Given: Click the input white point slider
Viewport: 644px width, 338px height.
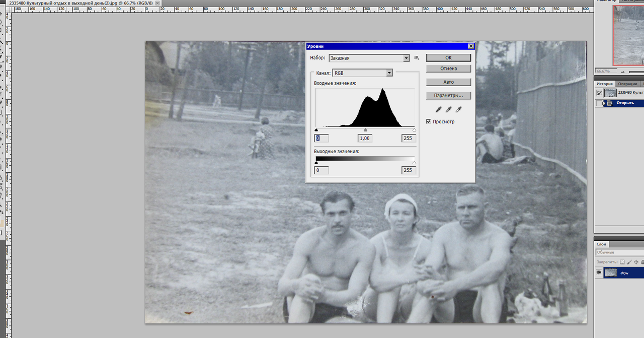Looking at the screenshot, I should (x=414, y=130).
